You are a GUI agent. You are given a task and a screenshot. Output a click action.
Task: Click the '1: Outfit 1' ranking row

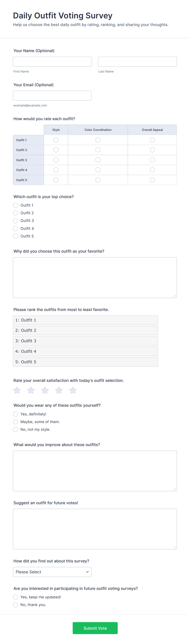(x=85, y=320)
